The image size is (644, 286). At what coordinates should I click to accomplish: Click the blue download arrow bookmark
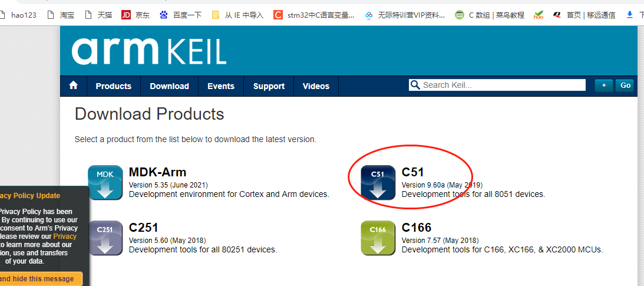(630, 15)
